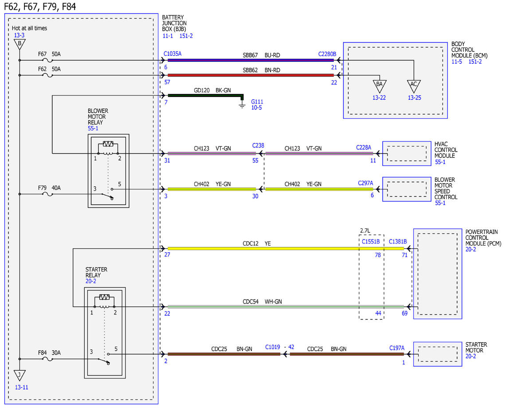Click the C197A starter motor connector link

(397, 348)
